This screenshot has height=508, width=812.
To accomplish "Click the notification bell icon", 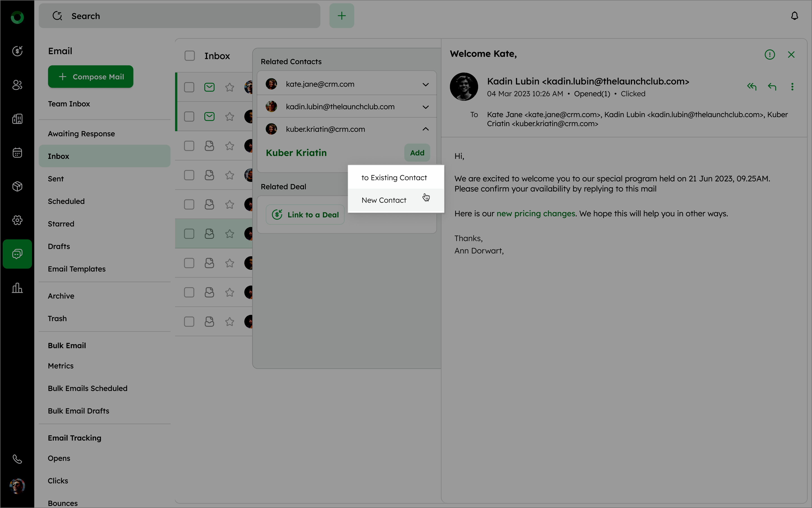I will tap(794, 16).
